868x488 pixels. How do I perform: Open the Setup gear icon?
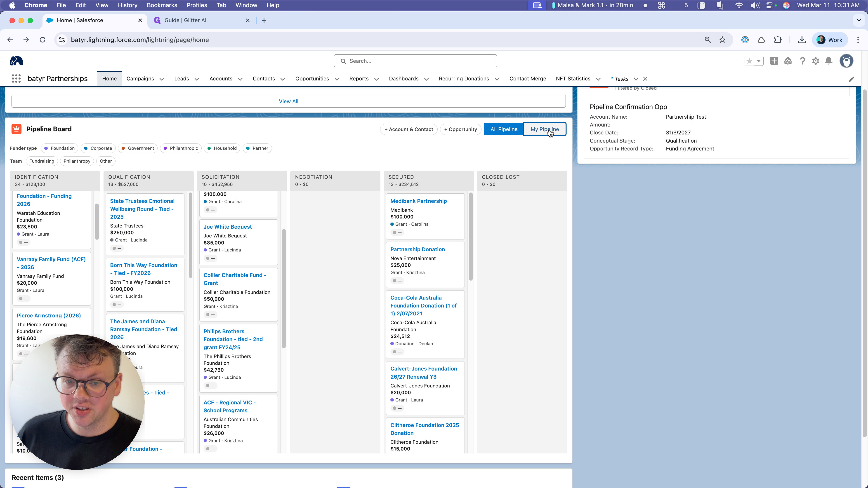pos(815,61)
